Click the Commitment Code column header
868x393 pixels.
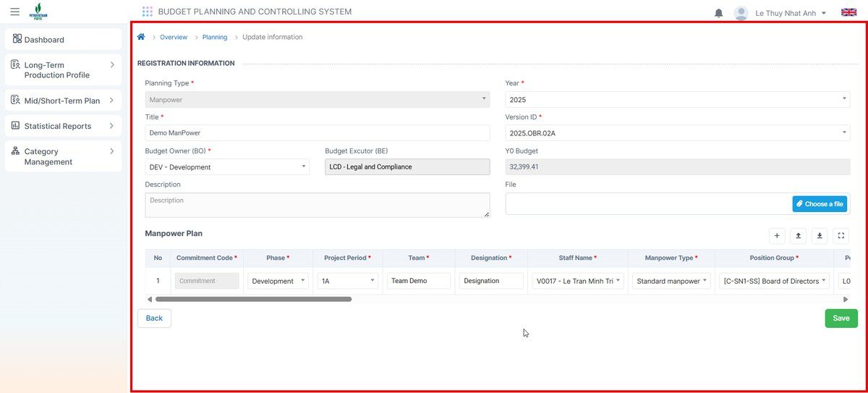point(207,258)
